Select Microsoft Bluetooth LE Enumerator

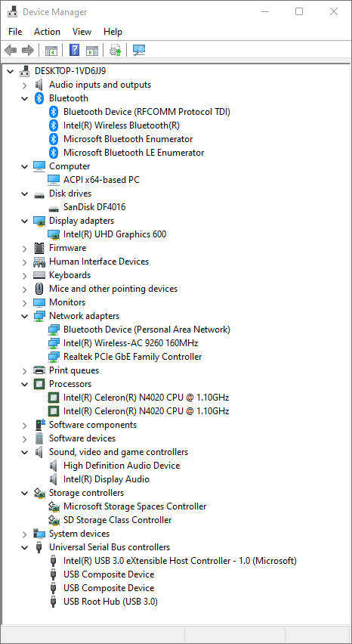[x=134, y=153]
